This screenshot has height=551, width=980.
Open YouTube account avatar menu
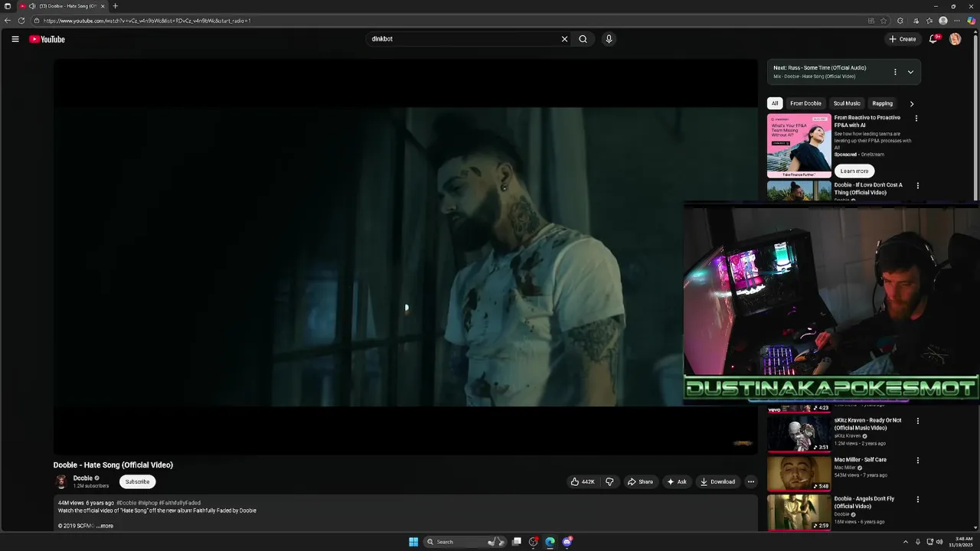955,39
